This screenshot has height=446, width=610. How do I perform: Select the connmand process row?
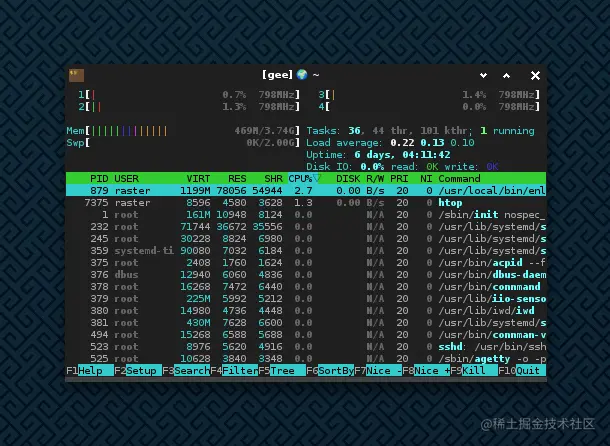click(306, 287)
